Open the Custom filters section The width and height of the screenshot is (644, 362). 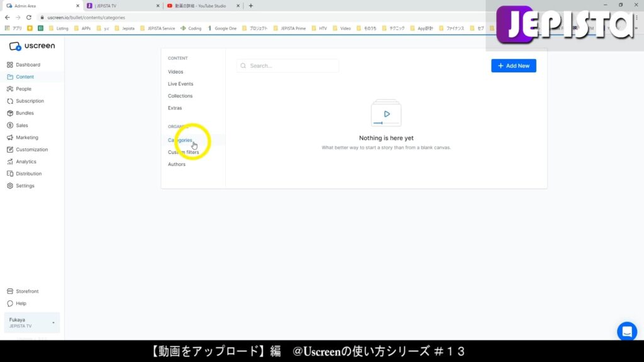coord(183,152)
